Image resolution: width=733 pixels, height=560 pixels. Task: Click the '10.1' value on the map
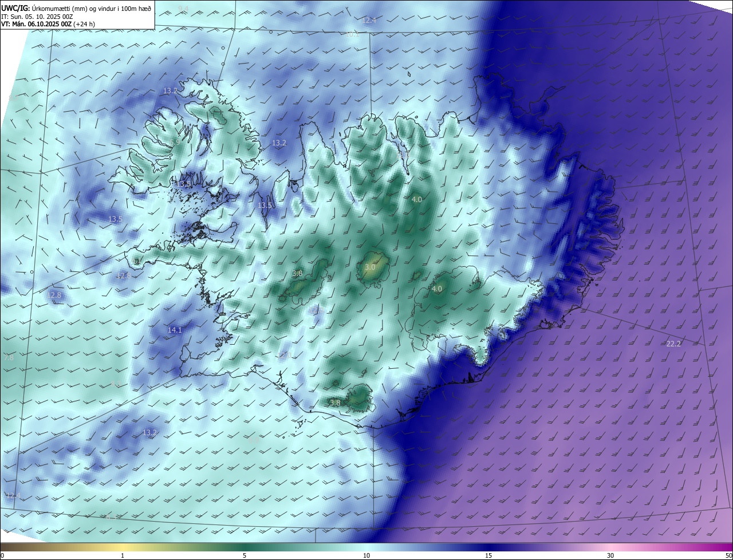click(x=352, y=34)
